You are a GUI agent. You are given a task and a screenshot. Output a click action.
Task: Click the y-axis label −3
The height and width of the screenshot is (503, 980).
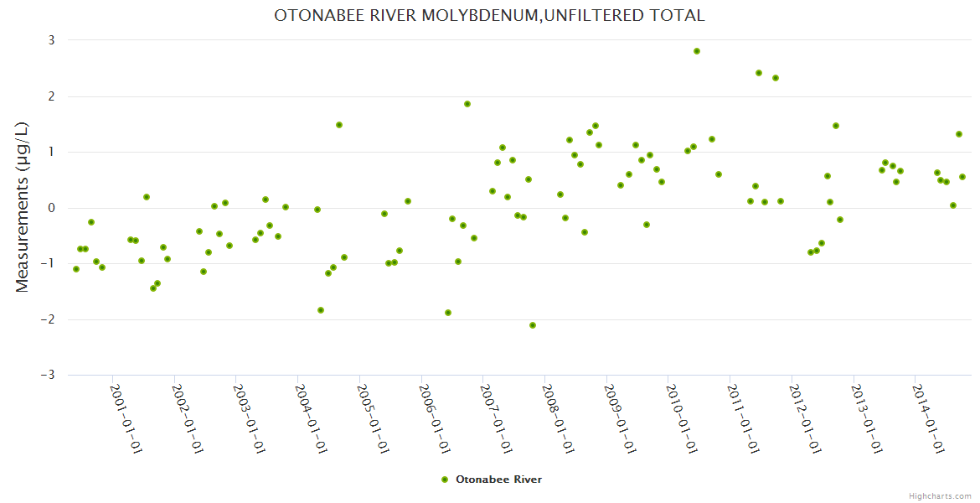47,375
